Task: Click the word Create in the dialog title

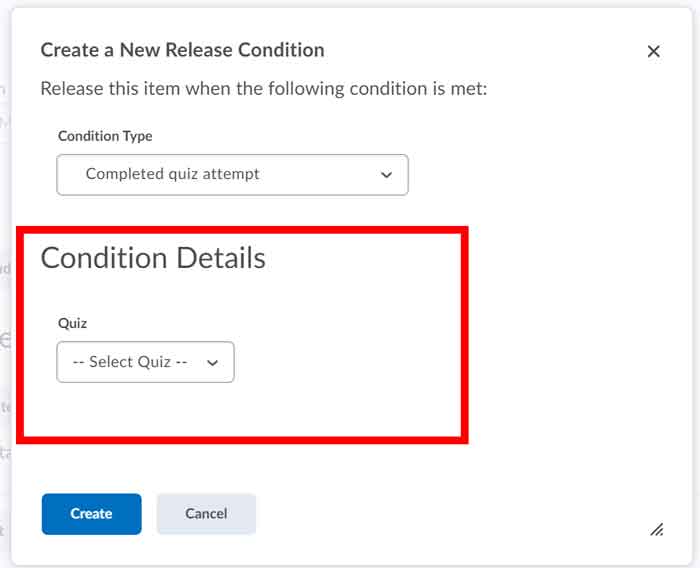Action: coord(66,50)
